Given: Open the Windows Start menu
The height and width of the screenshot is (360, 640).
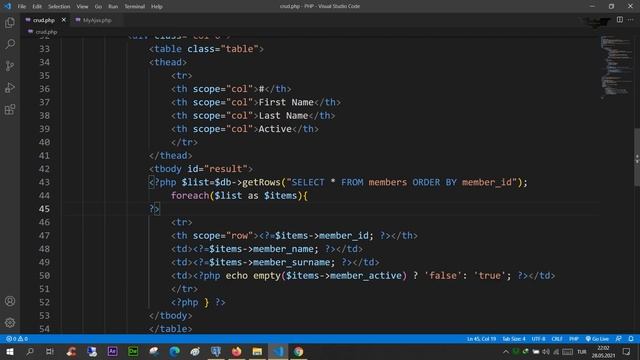Looking at the screenshot, I should 10,351.
